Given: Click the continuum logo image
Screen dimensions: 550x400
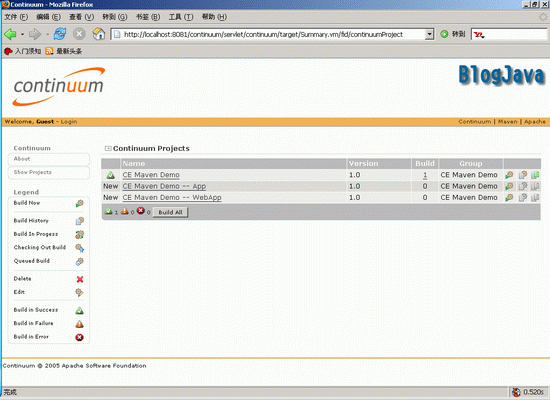Looking at the screenshot, I should [59, 87].
